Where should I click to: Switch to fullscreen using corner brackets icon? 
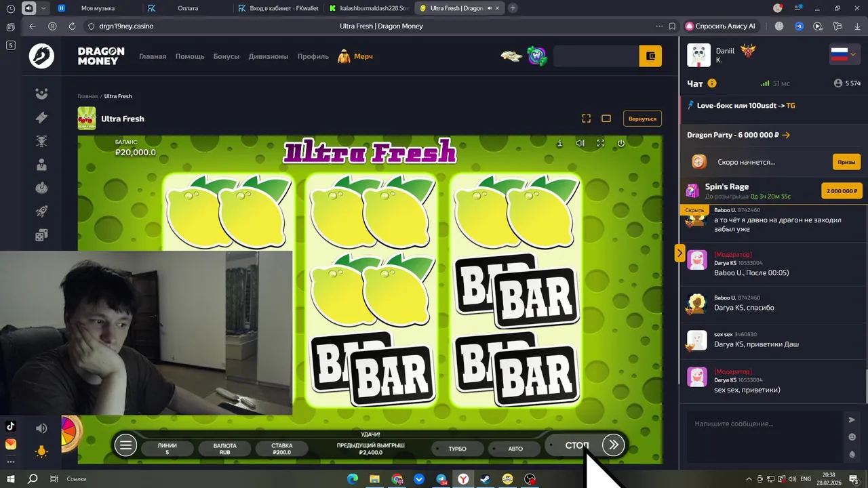tap(587, 119)
